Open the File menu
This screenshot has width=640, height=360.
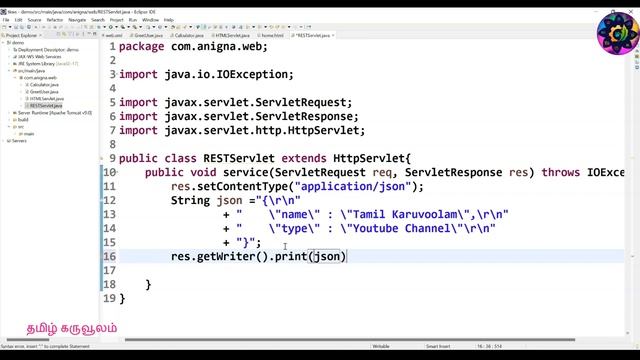pos(6,20)
